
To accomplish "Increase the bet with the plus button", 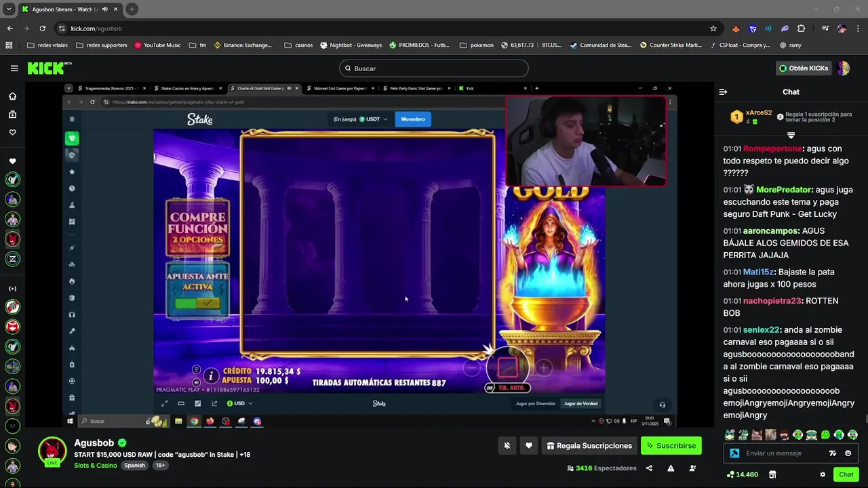I will click(544, 368).
